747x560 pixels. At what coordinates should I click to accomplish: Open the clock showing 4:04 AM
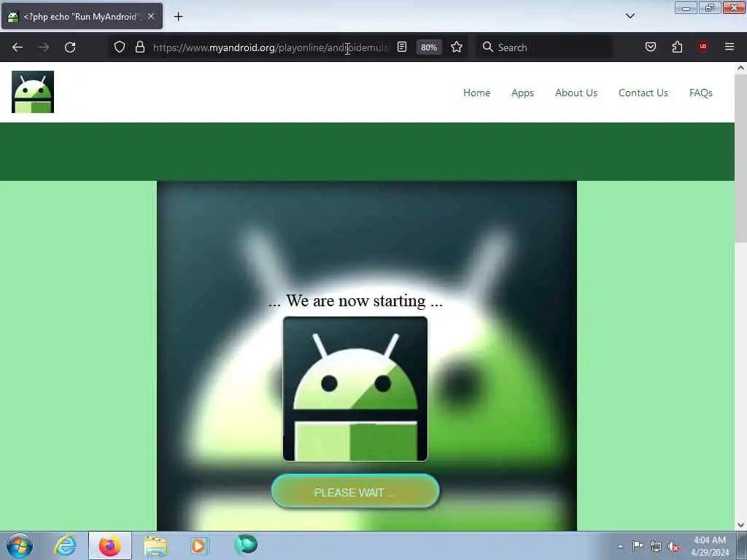pos(709,546)
